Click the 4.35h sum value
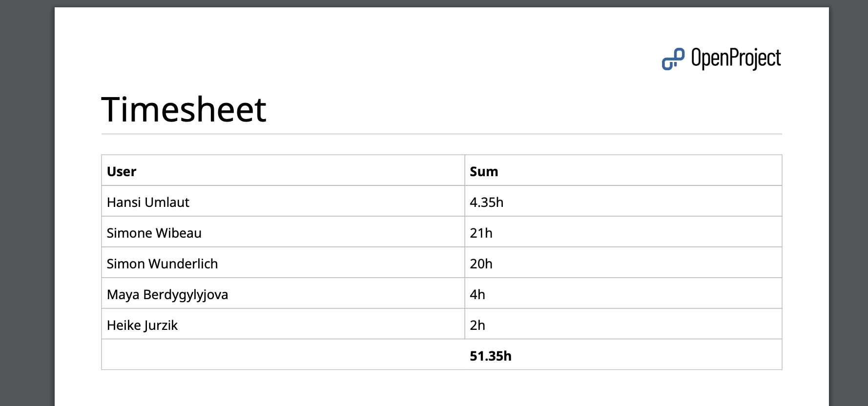This screenshot has width=868, height=406. 486,202
